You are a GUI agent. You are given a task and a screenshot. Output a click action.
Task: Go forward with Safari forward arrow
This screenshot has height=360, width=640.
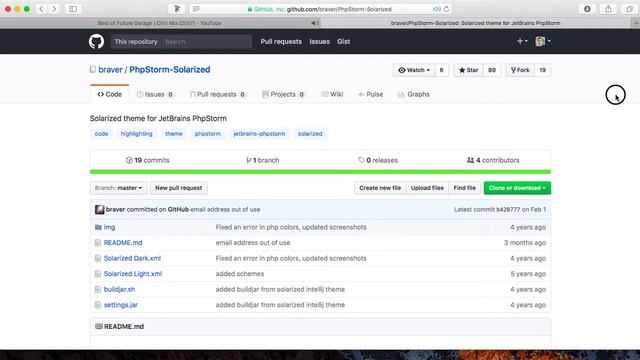[54, 9]
